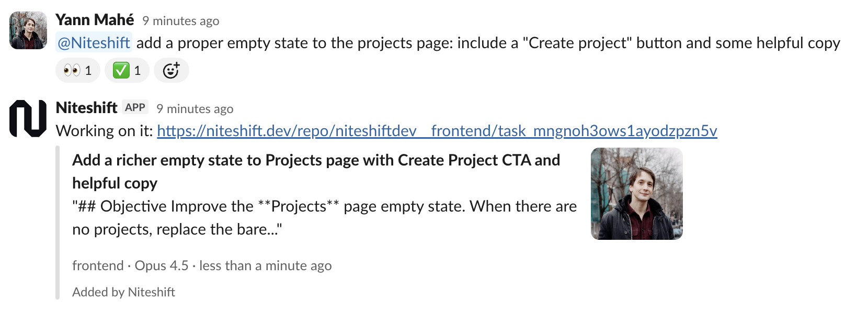The width and height of the screenshot is (868, 310).
Task: Click Yann's 'add a proper empty state' message text
Action: click(x=488, y=43)
